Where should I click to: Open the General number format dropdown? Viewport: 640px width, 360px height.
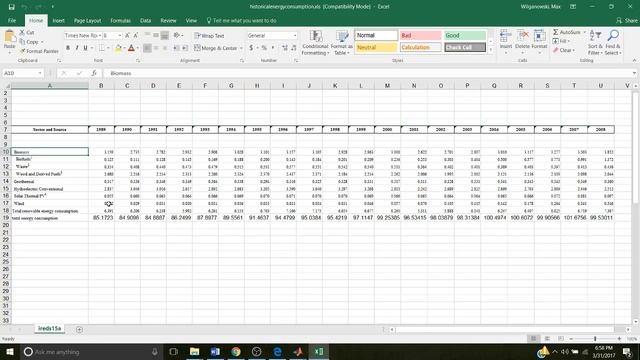click(295, 36)
